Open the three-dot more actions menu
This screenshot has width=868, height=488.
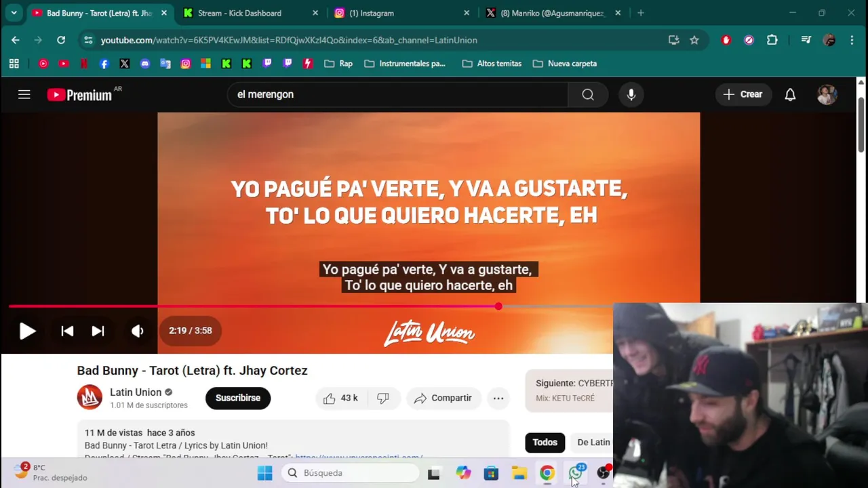498,398
